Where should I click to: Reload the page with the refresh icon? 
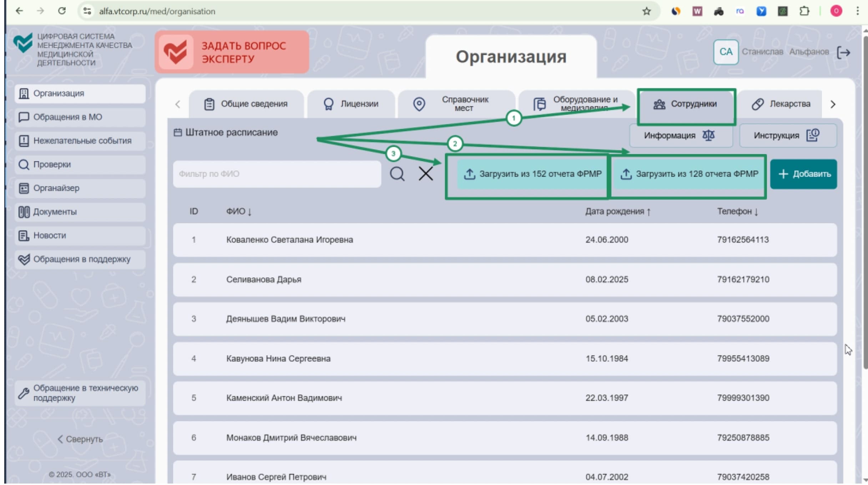(x=62, y=11)
